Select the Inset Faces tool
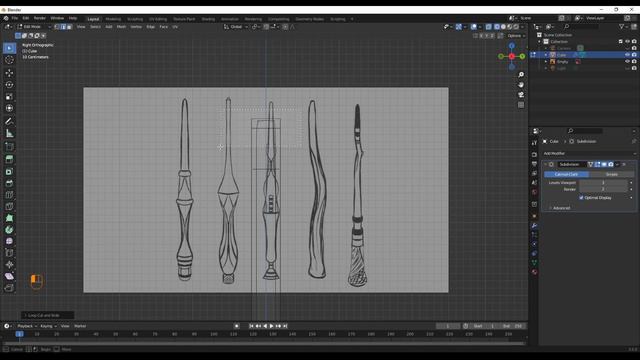 click(9, 171)
